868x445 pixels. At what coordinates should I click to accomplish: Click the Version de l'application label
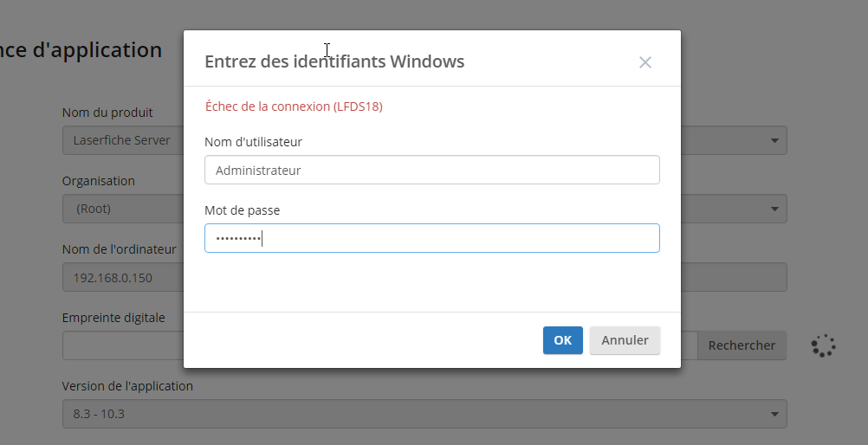[x=127, y=386]
